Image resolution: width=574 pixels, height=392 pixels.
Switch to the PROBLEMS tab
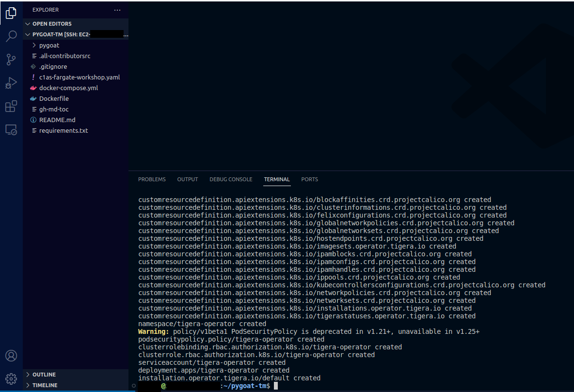click(152, 179)
